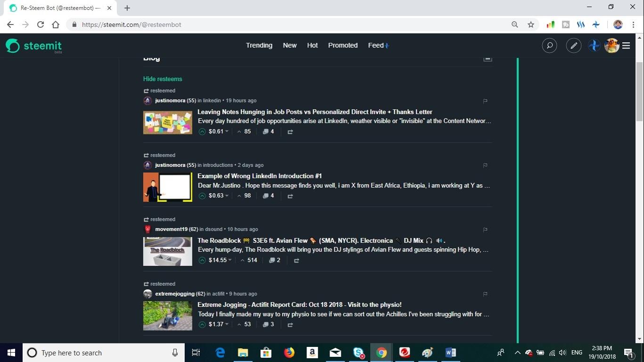
Task: Expand payout details for $0.63
Action: [218, 196]
